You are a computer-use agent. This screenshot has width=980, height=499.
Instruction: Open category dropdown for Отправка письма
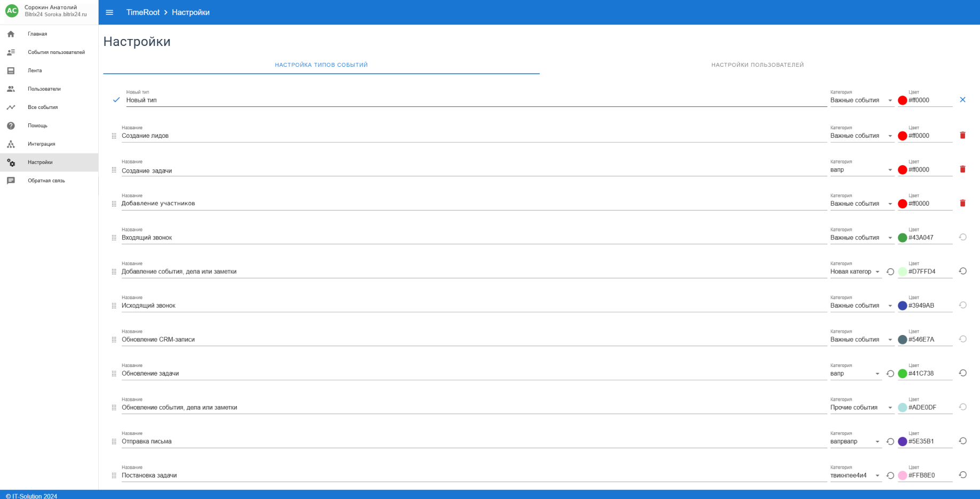point(855,442)
